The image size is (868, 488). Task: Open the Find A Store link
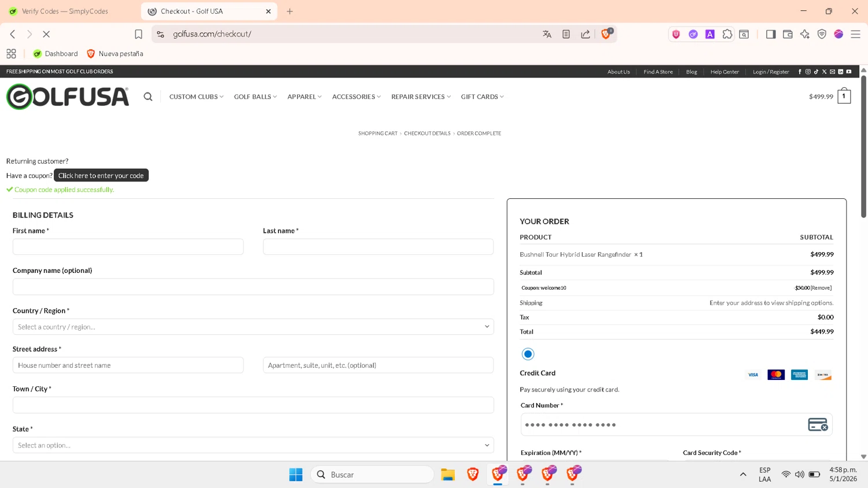click(658, 72)
